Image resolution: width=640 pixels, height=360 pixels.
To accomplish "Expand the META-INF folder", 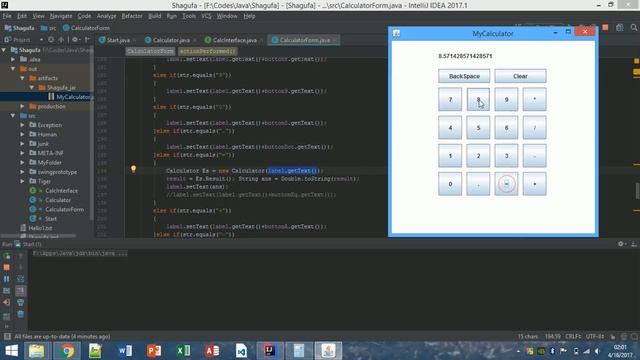I will pyautogui.click(x=22, y=153).
